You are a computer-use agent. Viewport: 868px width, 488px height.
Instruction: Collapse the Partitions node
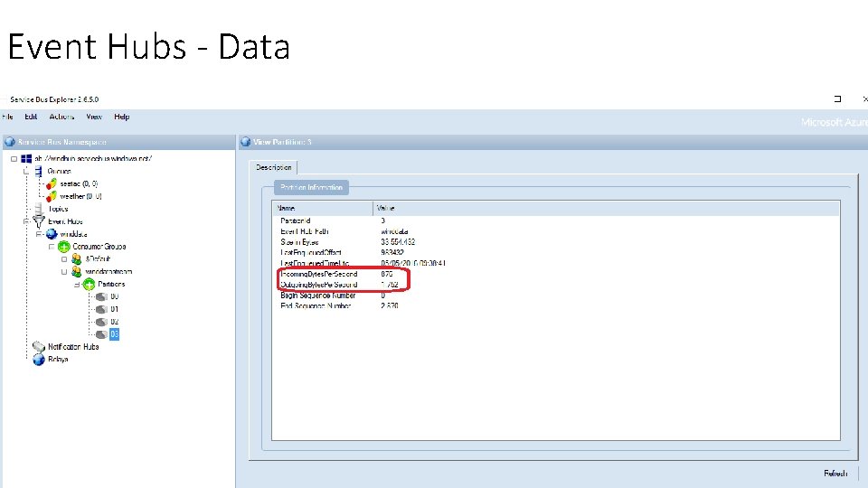77,285
